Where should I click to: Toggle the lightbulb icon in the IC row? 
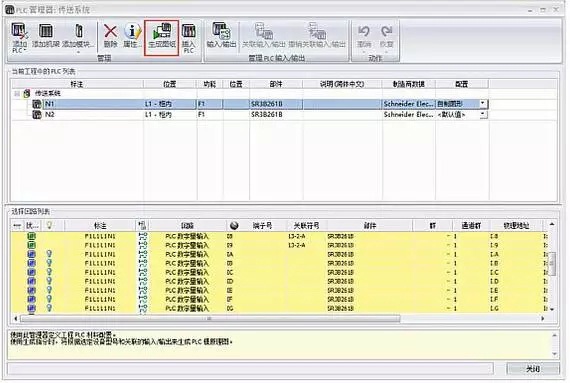pos(49,272)
